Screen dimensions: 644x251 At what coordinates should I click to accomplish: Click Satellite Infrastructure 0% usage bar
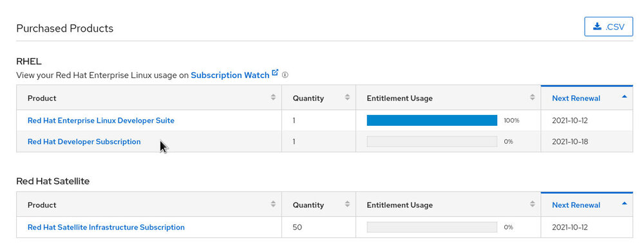click(x=431, y=227)
